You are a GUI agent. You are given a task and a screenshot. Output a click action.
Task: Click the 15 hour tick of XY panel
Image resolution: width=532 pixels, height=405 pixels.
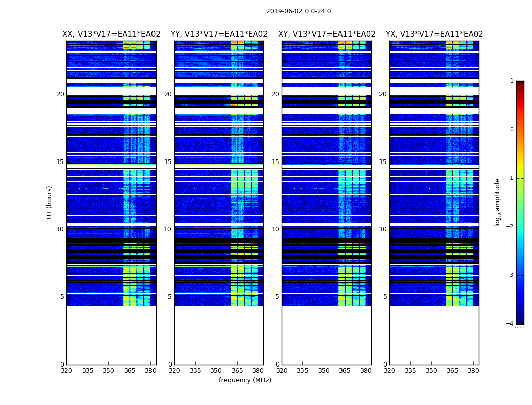(x=275, y=162)
